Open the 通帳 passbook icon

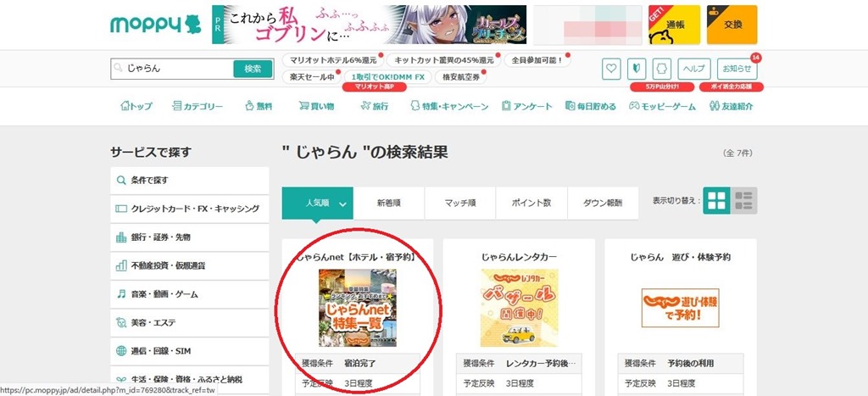674,25
